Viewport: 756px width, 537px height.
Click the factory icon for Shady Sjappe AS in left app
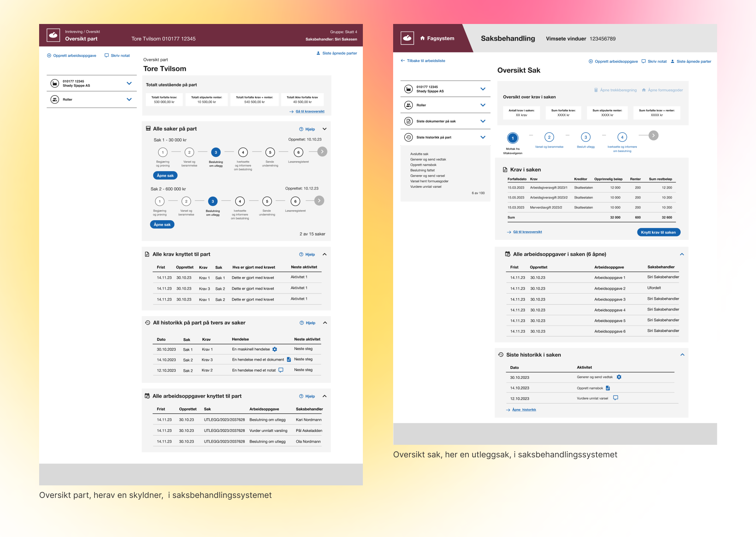[x=55, y=83]
